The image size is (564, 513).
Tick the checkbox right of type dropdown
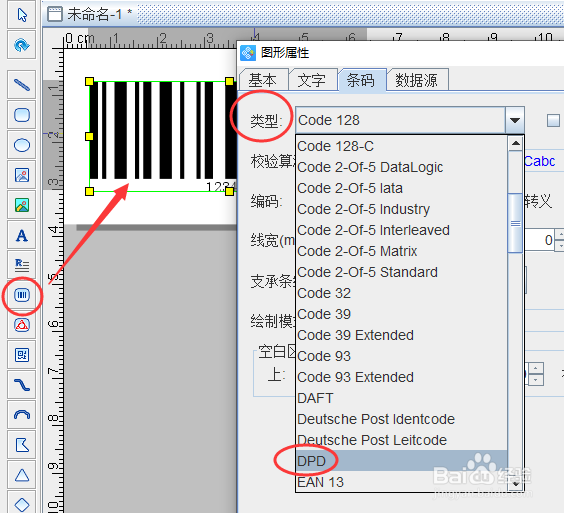(x=553, y=120)
